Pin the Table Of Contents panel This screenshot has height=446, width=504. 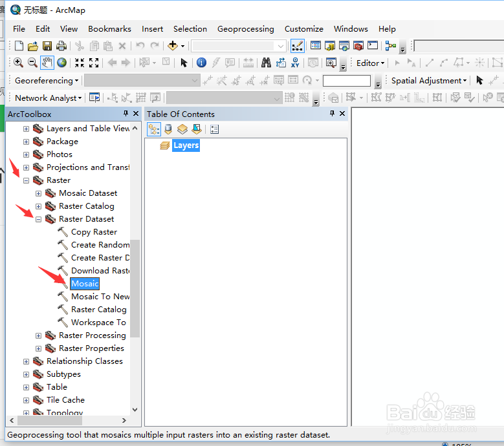(332, 113)
